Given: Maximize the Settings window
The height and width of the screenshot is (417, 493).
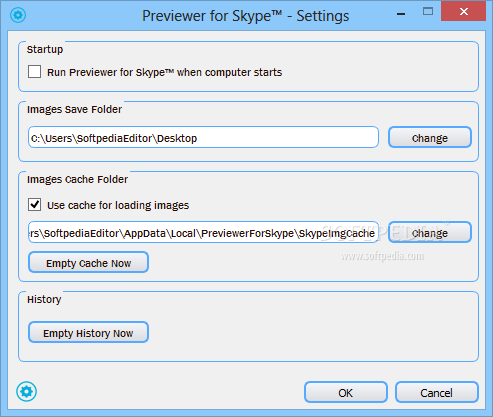Looking at the screenshot, I should click(428, 12).
